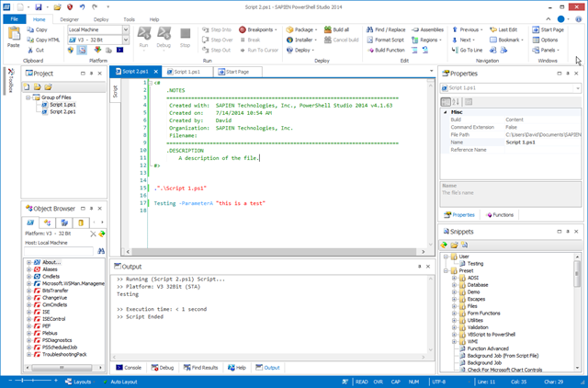Screen dimensions: 588x388
Task: Switch to the Designer ribbon tab
Action: 70,19
